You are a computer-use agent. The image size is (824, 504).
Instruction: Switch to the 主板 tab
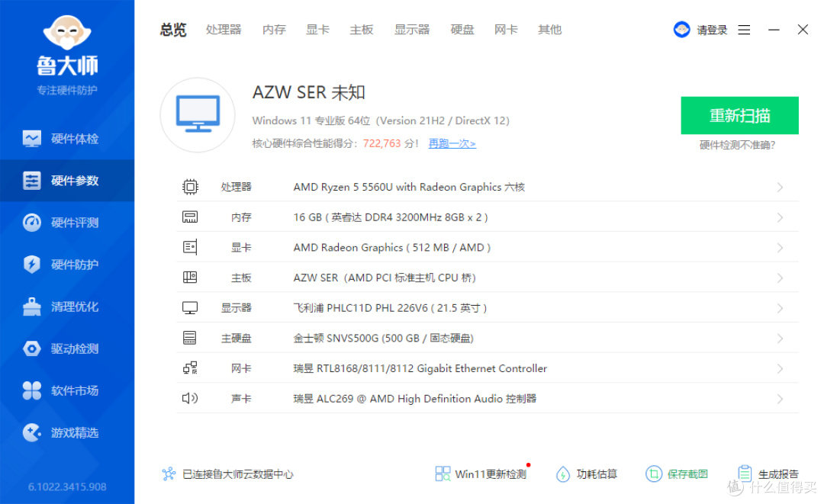pyautogui.click(x=362, y=30)
